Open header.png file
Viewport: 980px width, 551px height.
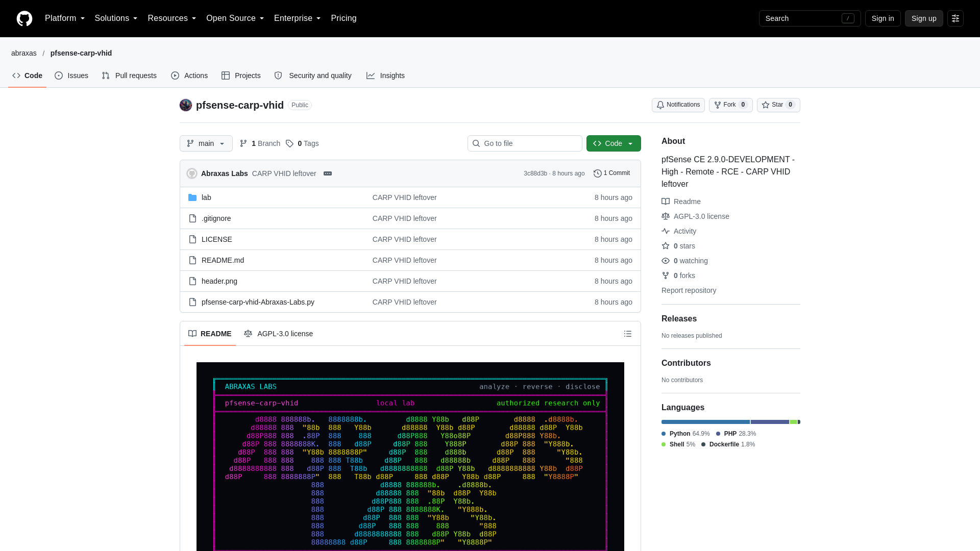tap(219, 281)
